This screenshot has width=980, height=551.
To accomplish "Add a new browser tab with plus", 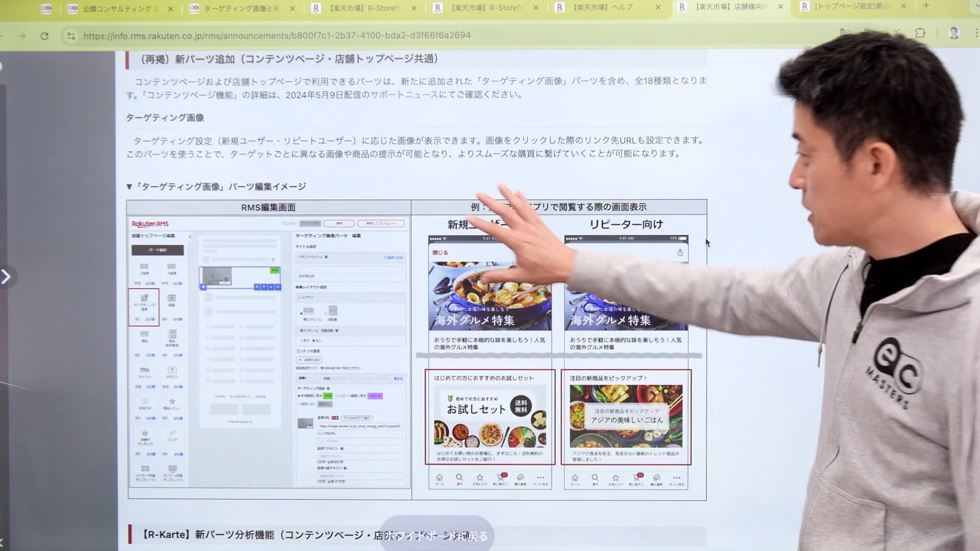I will (x=926, y=6).
